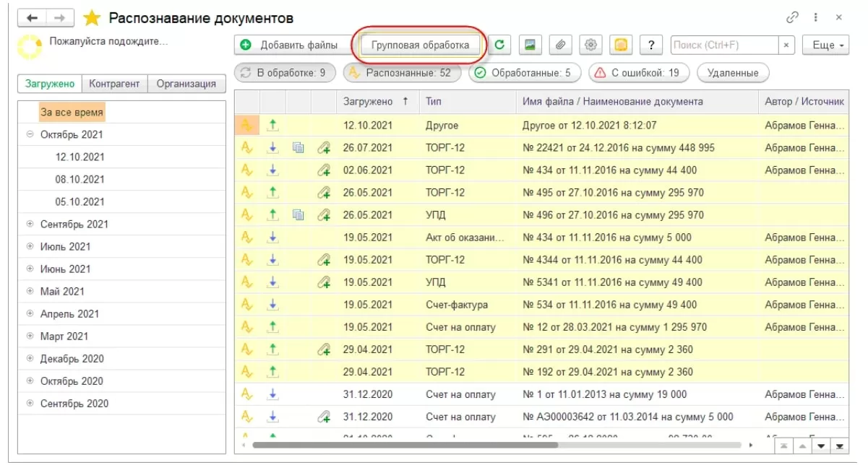
Task: Switch to the 'Контрагент' tab
Action: 114,84
